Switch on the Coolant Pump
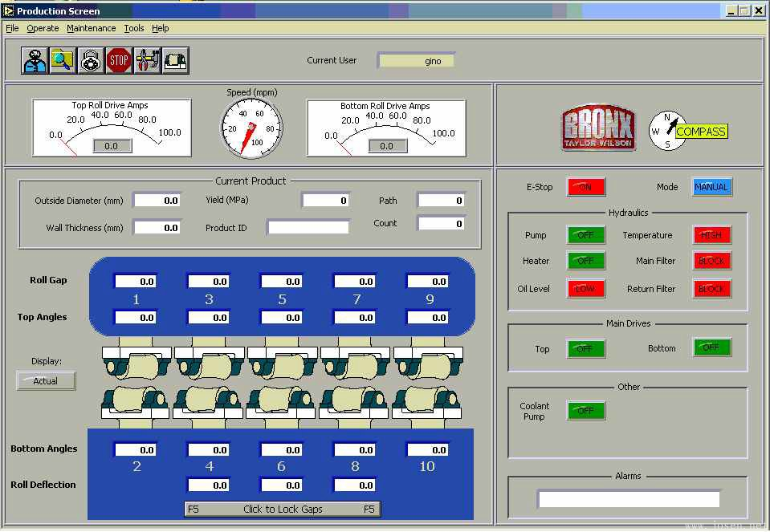This screenshot has height=532, width=770. 586,411
